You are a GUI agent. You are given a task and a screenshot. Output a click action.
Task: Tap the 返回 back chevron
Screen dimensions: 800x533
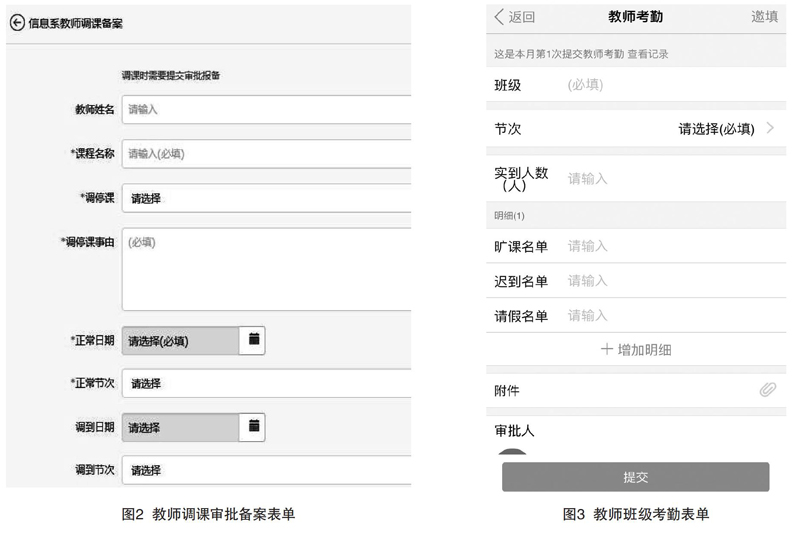coord(499,17)
